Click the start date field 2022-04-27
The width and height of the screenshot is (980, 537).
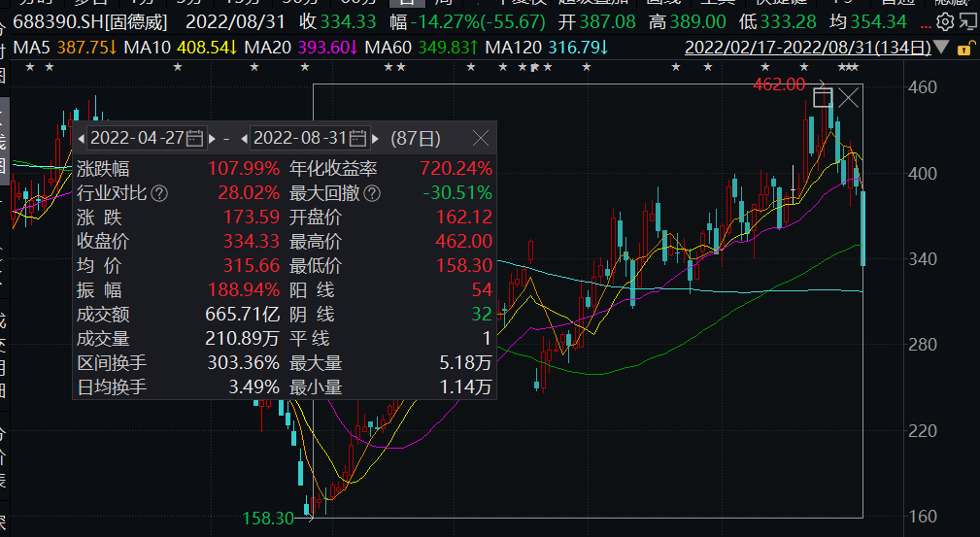coord(147,138)
